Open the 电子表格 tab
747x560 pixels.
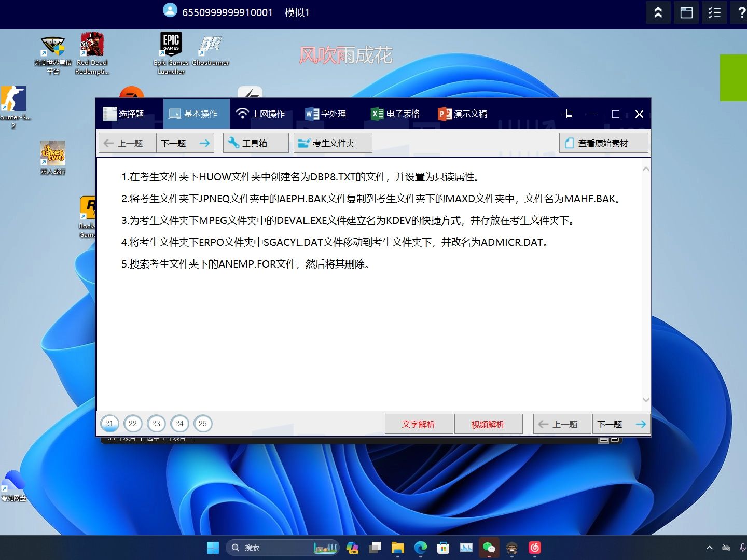click(x=396, y=114)
